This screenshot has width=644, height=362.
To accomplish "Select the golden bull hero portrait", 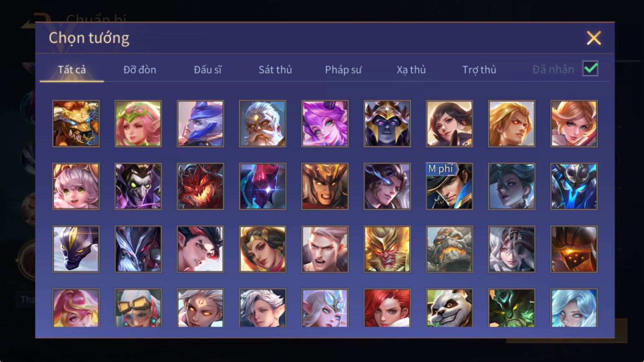I will (76, 124).
